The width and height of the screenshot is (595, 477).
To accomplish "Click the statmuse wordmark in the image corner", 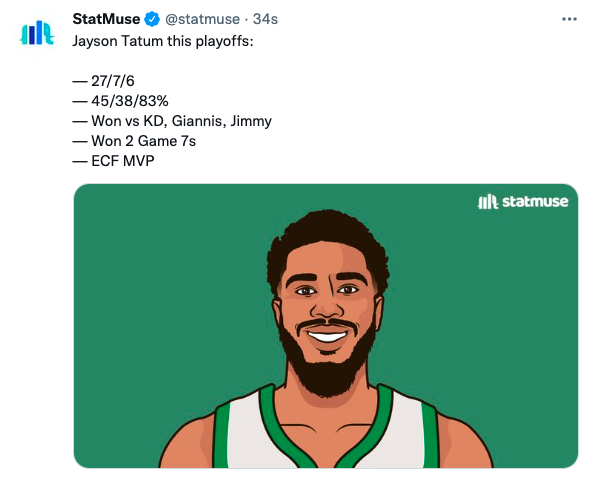I will 535,202.
